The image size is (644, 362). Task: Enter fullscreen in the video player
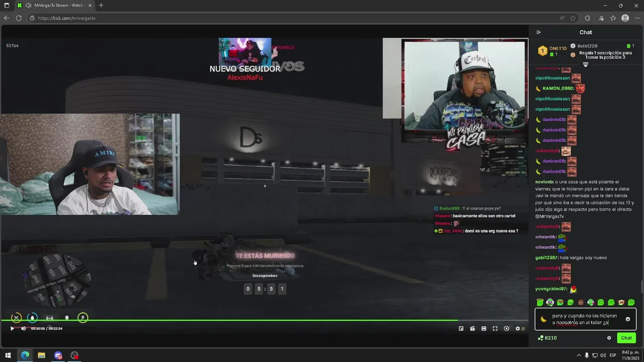(x=495, y=328)
